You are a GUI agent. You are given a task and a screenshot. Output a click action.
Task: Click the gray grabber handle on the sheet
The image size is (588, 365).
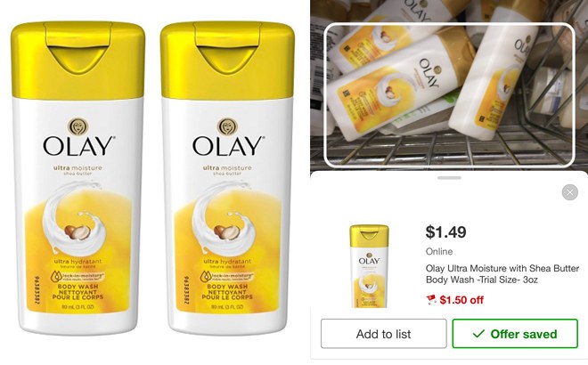click(449, 178)
